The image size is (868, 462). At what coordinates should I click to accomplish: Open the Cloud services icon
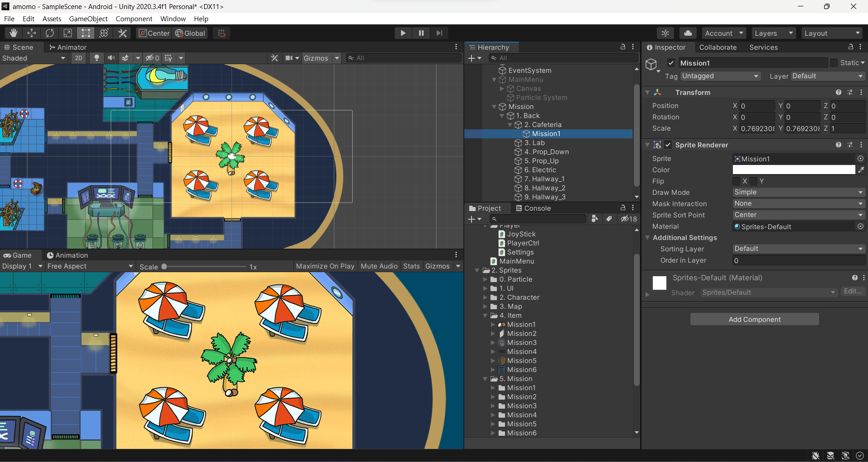coord(688,33)
